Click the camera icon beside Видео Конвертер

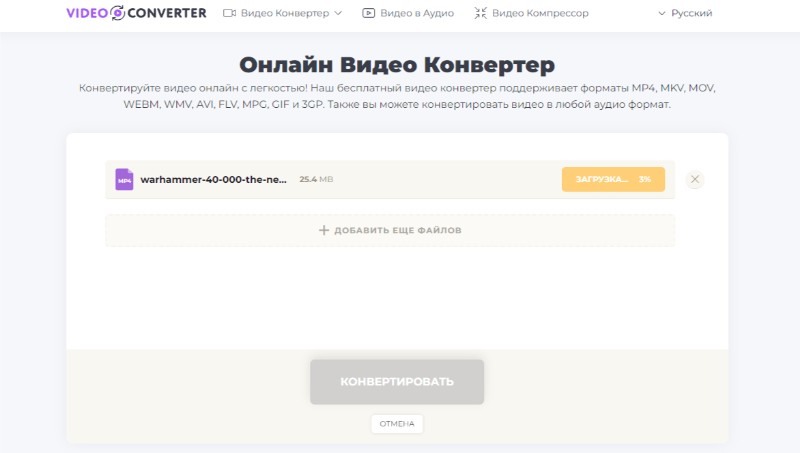tap(229, 13)
